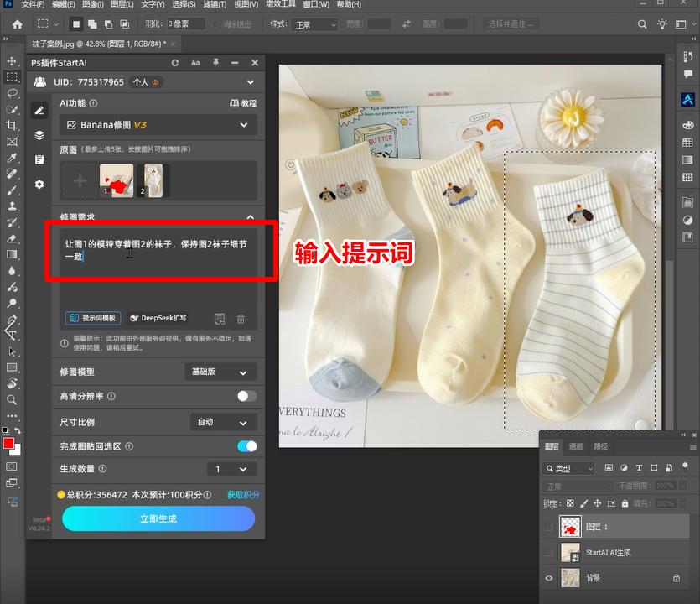700x604 pixels.
Task: Open the layer blend mode 正常 dropdown
Action: pyautogui.click(x=578, y=487)
